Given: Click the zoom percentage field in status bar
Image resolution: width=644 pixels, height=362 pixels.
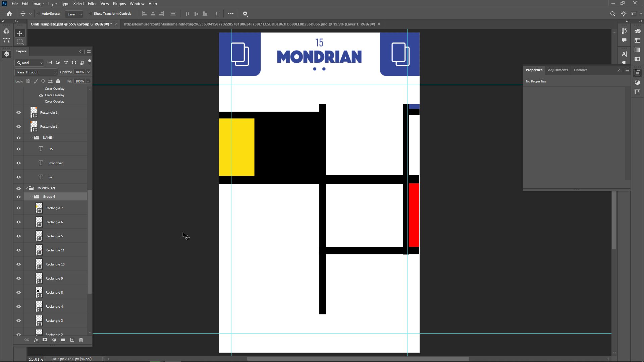Looking at the screenshot, I should click(36, 359).
